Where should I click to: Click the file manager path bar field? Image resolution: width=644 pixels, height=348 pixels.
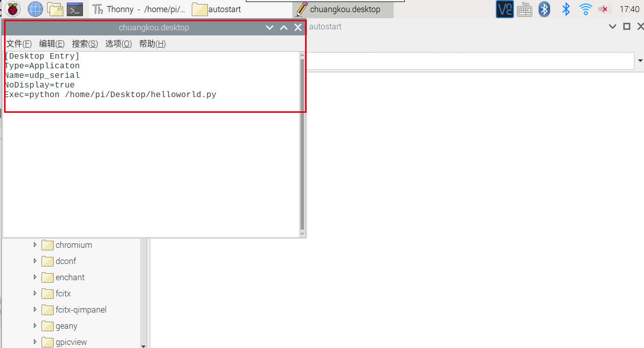pos(470,61)
